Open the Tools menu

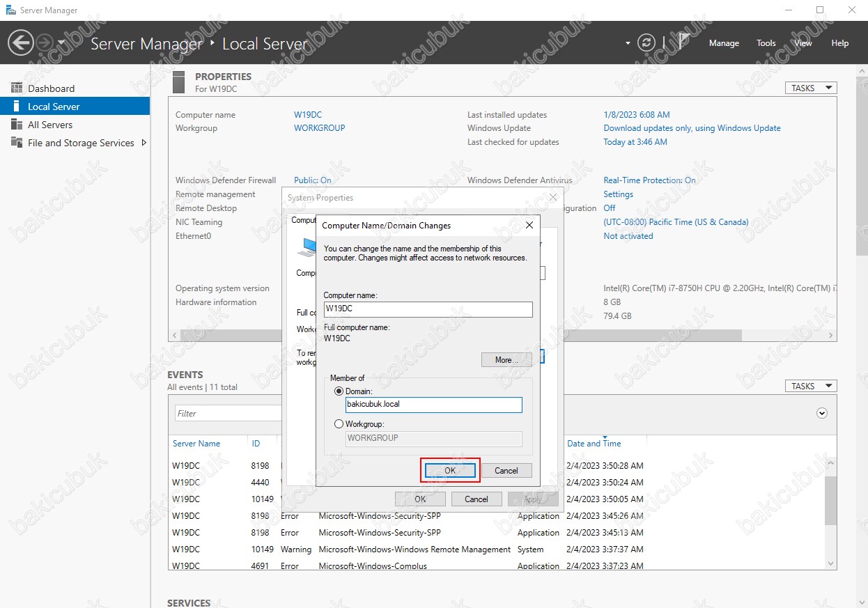click(766, 43)
